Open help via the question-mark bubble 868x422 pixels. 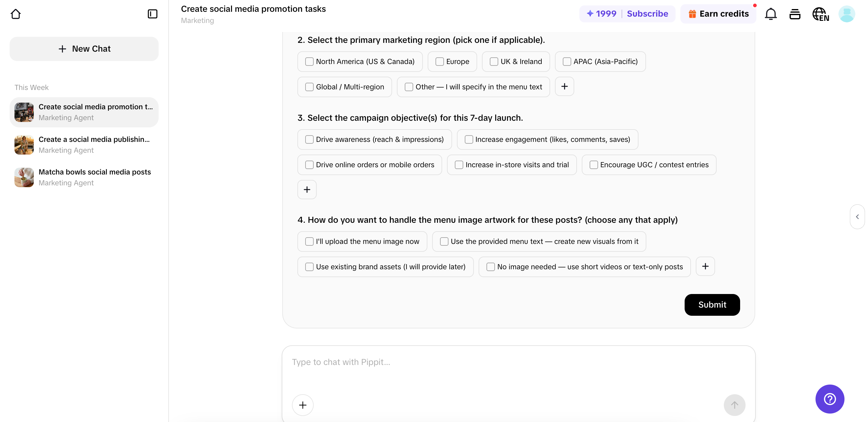(x=830, y=399)
